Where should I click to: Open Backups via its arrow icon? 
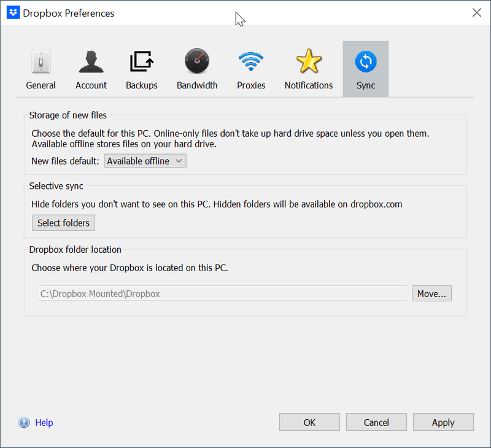[x=142, y=62]
